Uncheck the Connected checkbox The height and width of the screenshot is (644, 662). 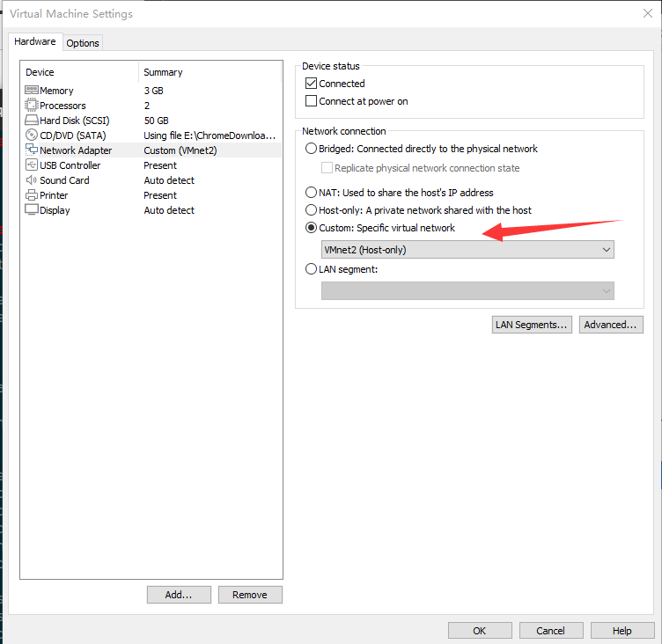click(x=311, y=83)
